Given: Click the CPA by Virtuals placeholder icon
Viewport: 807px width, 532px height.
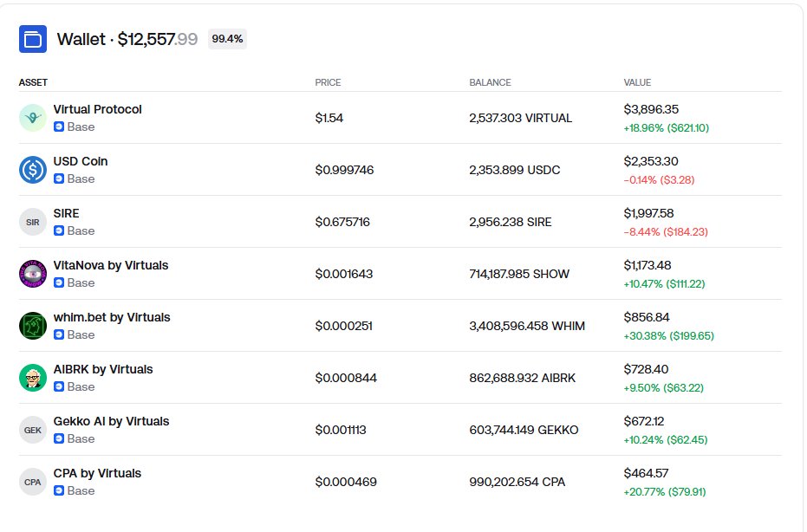Looking at the screenshot, I should click(33, 482).
